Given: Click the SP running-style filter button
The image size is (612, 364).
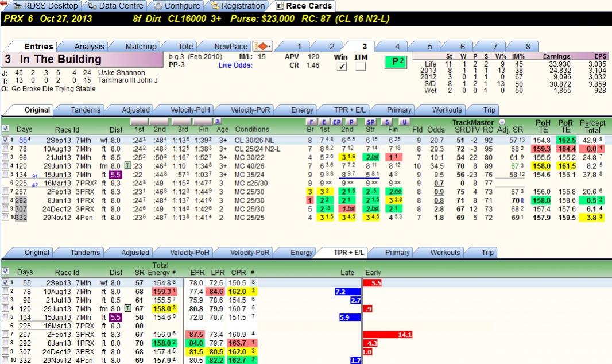Looking at the screenshot, I should pos(370,122).
